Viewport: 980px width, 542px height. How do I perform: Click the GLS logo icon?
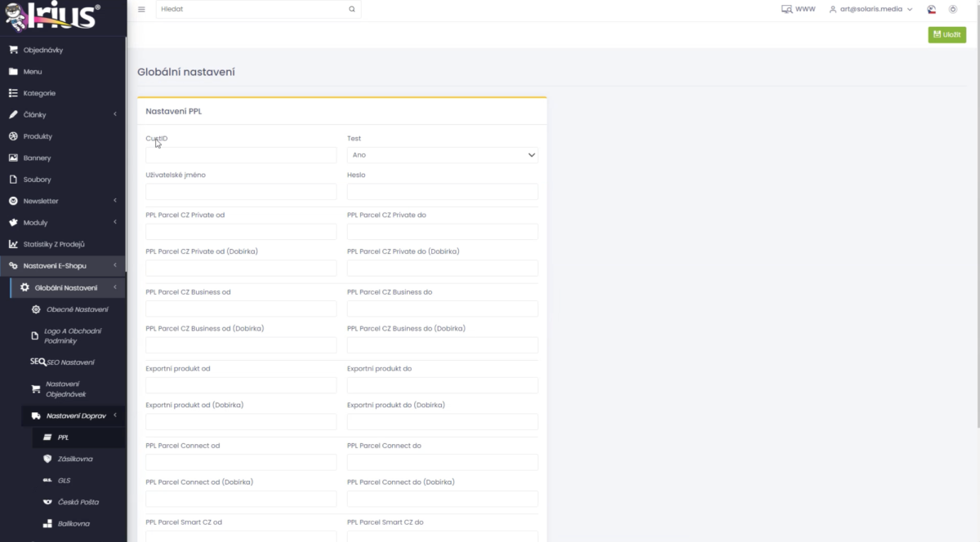pyautogui.click(x=47, y=480)
